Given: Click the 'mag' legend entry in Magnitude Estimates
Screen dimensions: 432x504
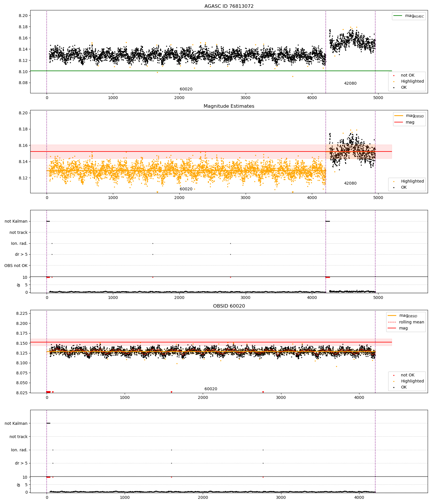Looking at the screenshot, I should (x=404, y=122).
